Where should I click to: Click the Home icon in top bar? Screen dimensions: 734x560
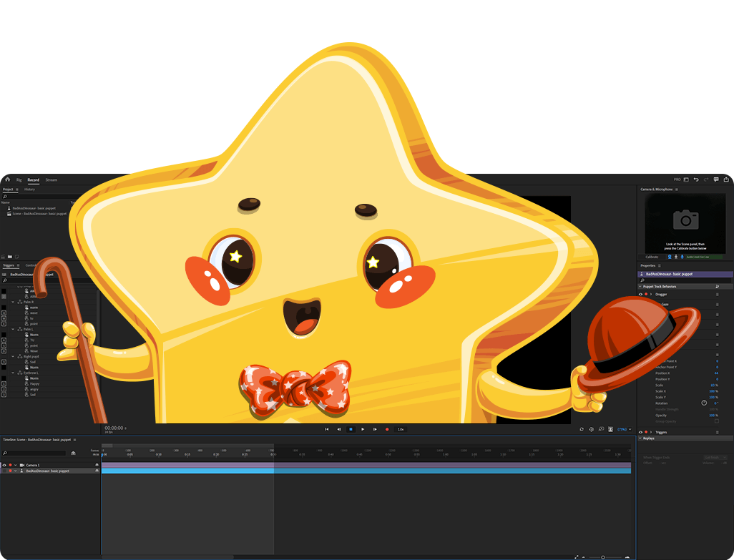coord(7,180)
